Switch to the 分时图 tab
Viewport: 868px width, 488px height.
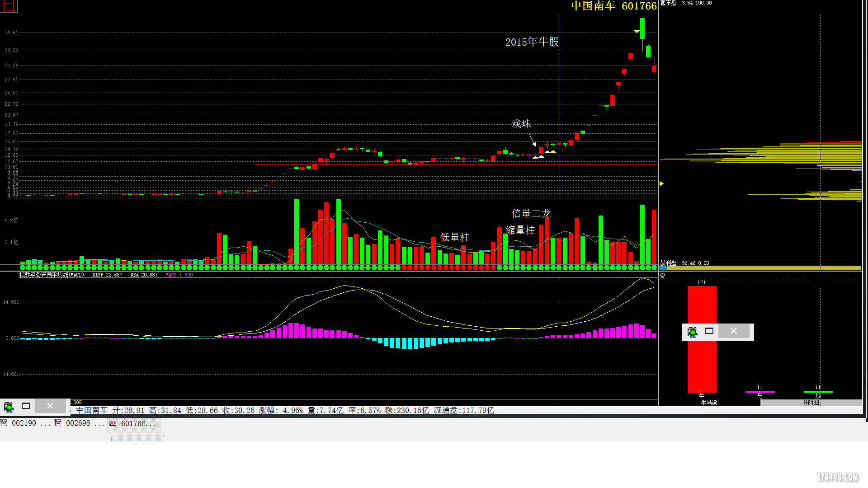(x=811, y=403)
